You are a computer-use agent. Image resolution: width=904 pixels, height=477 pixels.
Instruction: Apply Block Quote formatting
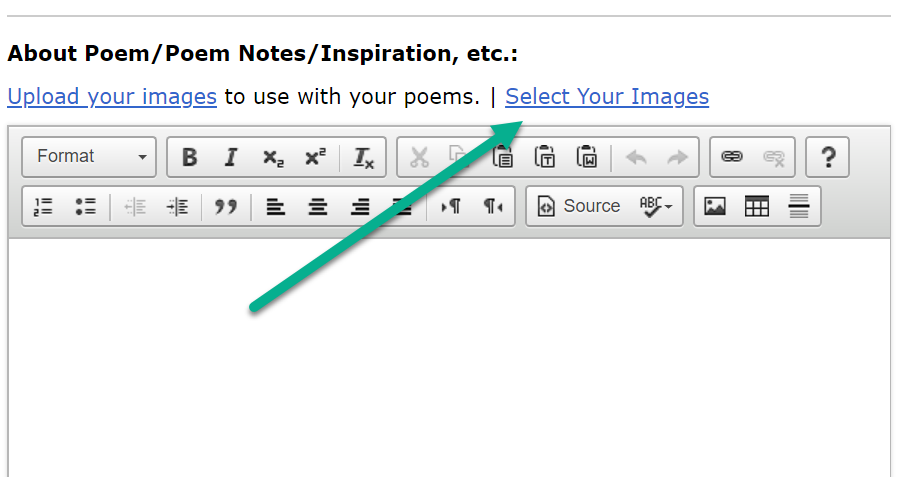[x=225, y=206]
